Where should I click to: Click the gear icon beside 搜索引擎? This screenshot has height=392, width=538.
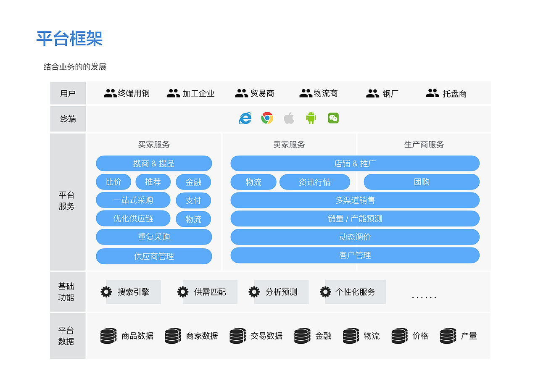pos(106,292)
